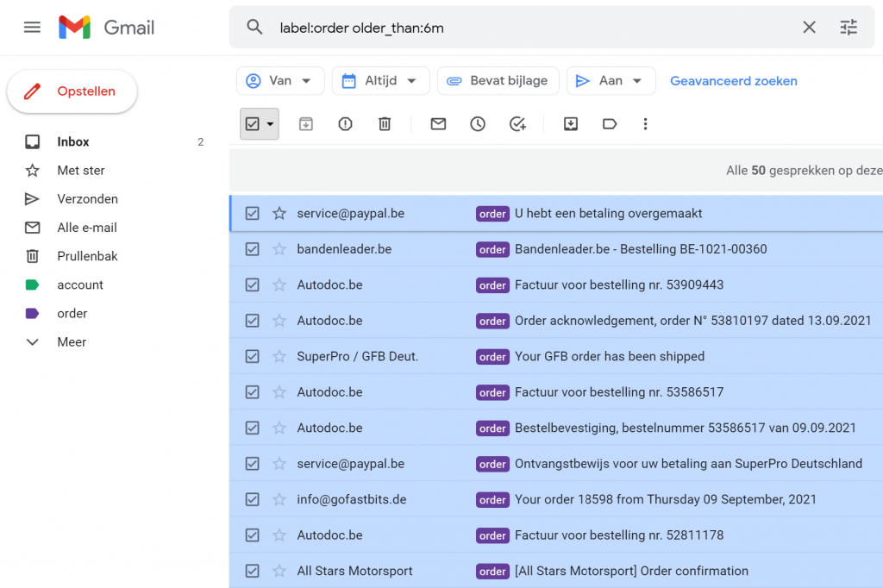Add to tasks with the checkmark-plus icon
This screenshot has width=883, height=588.
tap(517, 124)
